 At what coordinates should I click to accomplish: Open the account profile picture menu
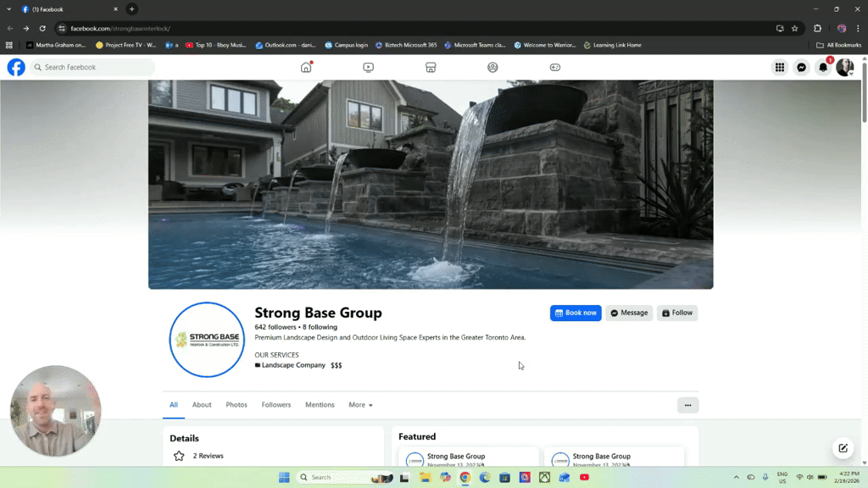tap(845, 67)
